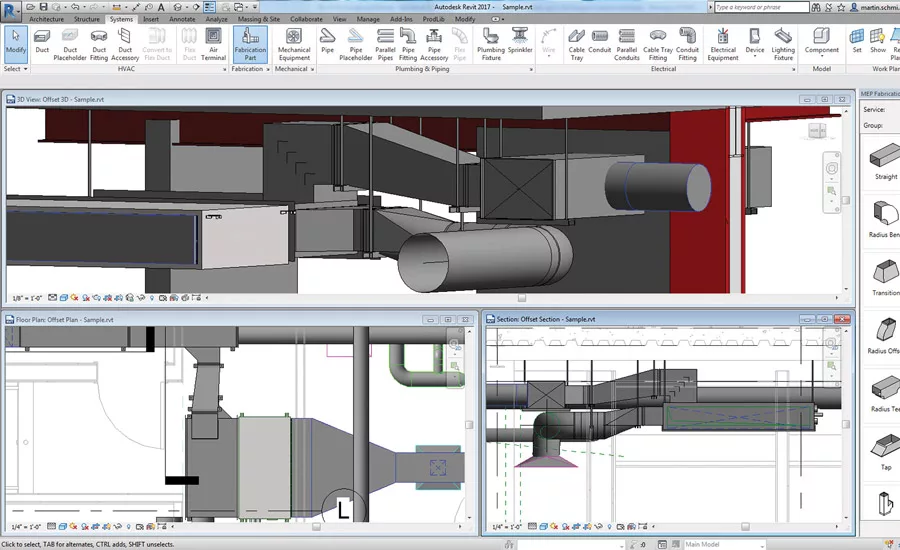Open the Massing & Site tab
This screenshot has height=550, width=900.
(258, 19)
